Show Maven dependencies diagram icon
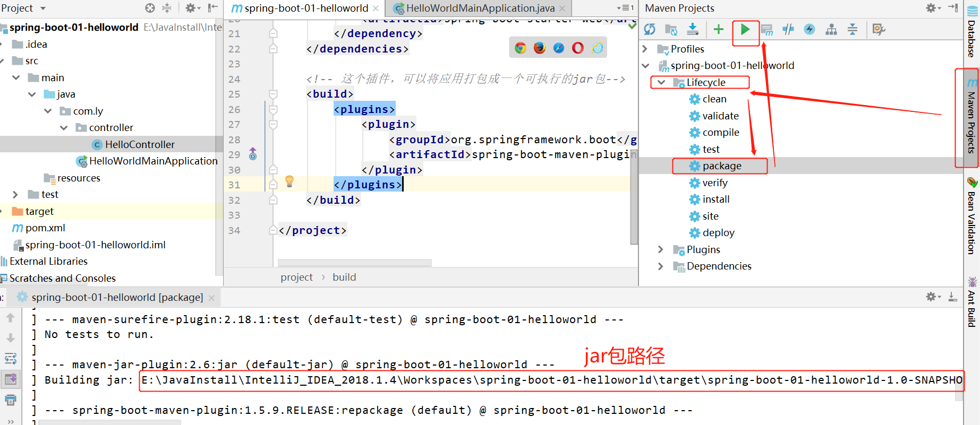This screenshot has width=980, height=425. click(831, 30)
